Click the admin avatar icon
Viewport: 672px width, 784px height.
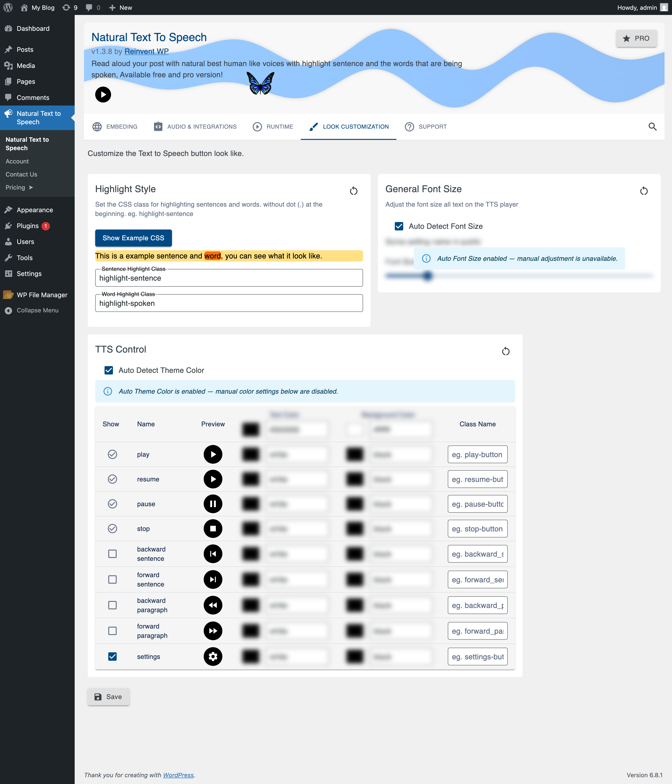(x=664, y=7)
